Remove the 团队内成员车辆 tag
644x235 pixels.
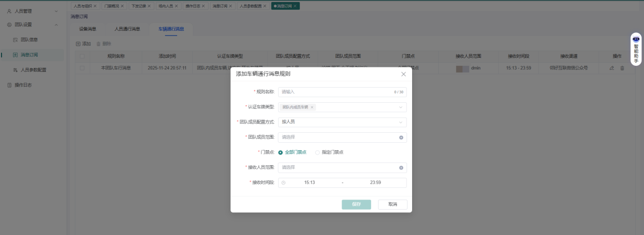pos(312,107)
